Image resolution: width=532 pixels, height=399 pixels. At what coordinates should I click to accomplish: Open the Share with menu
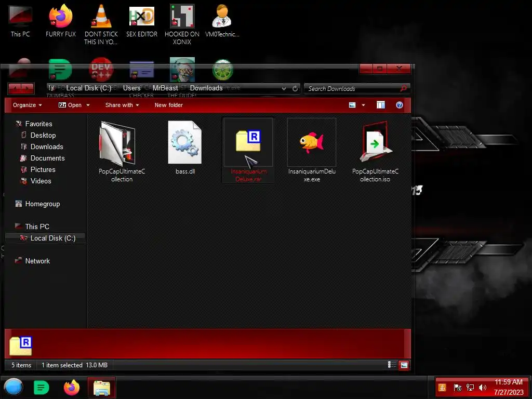pyautogui.click(x=122, y=105)
